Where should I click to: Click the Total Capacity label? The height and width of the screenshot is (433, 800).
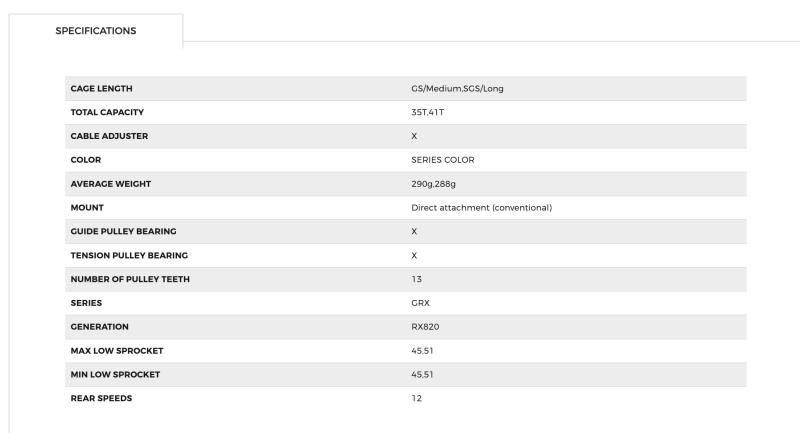(108, 112)
